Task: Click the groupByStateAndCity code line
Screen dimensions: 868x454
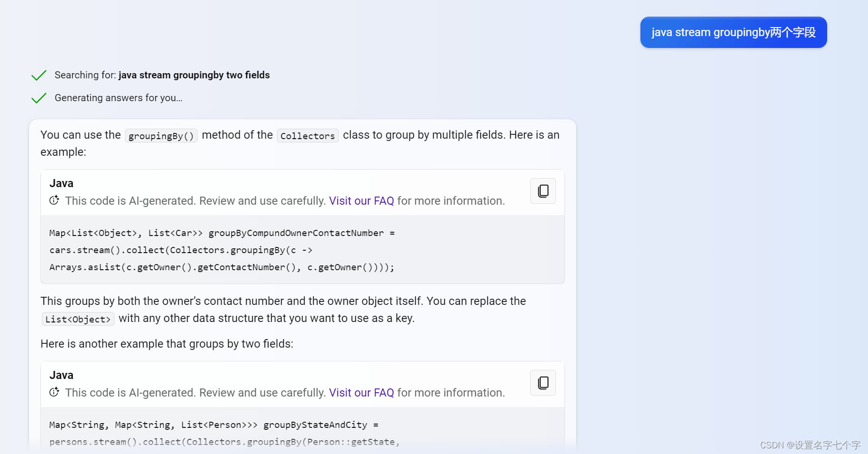Action: (214, 425)
